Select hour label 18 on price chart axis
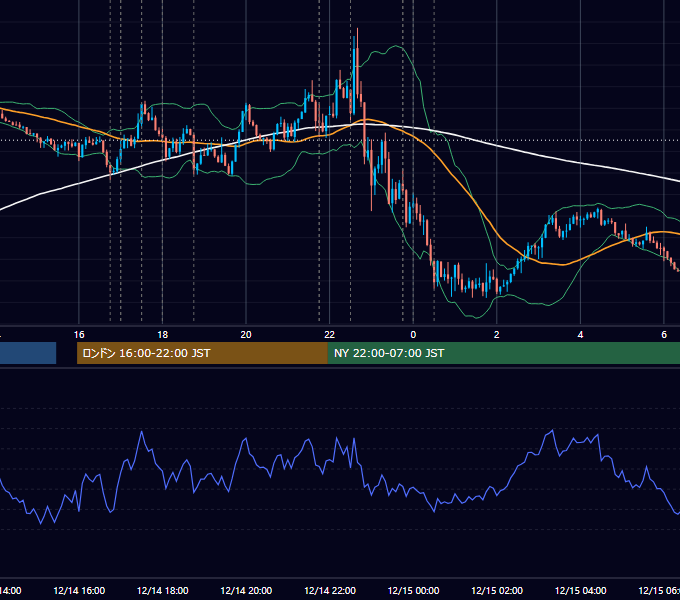 163,335
